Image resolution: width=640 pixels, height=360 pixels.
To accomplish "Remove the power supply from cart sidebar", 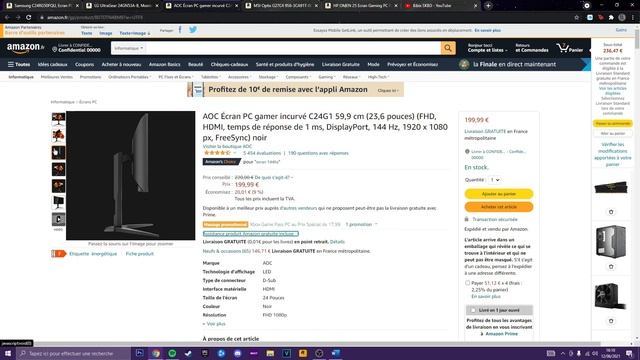I will 611,321.
